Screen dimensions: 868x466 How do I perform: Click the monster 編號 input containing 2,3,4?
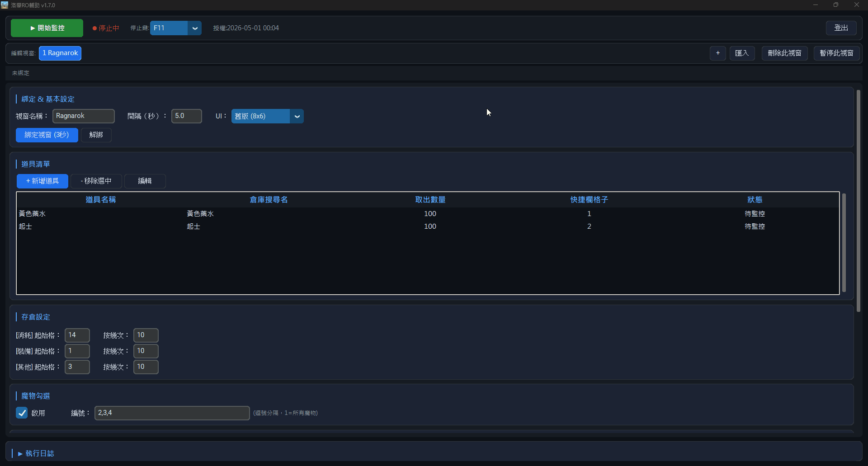tap(172, 413)
